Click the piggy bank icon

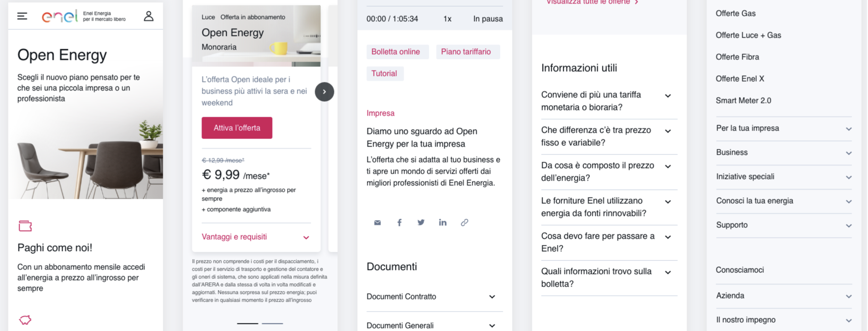tap(25, 320)
